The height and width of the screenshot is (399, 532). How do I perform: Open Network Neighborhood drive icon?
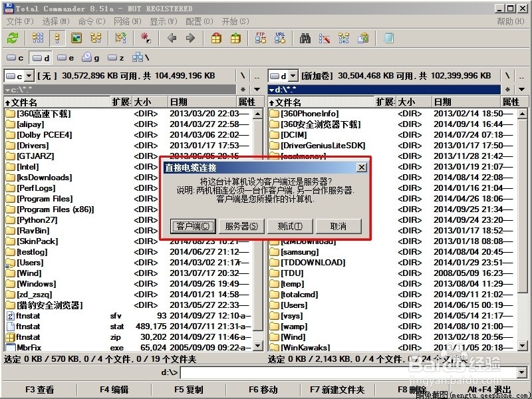(x=140, y=58)
